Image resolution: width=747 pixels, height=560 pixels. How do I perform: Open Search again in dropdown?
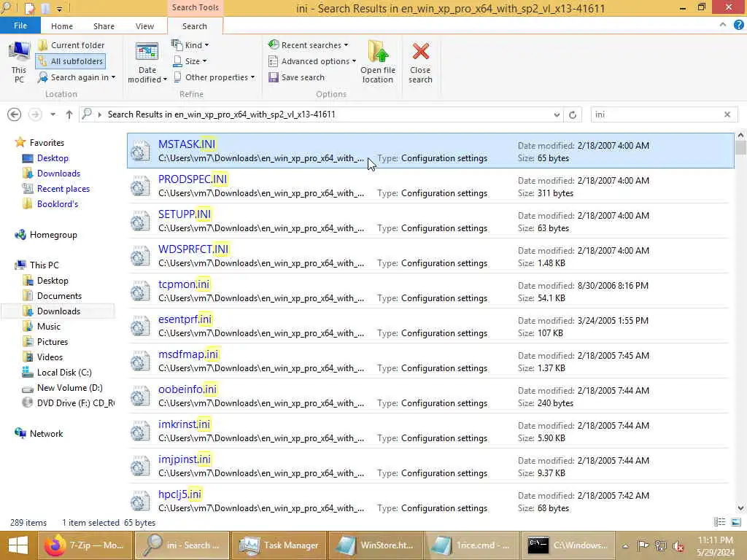tap(77, 77)
